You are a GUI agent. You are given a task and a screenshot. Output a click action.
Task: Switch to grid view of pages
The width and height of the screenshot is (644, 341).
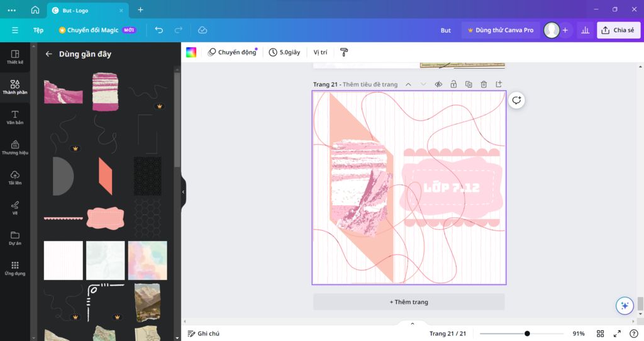600,333
